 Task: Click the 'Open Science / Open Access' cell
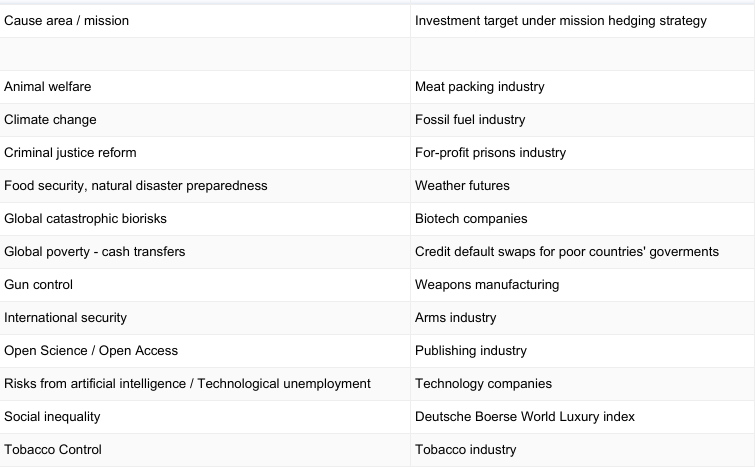coord(91,351)
